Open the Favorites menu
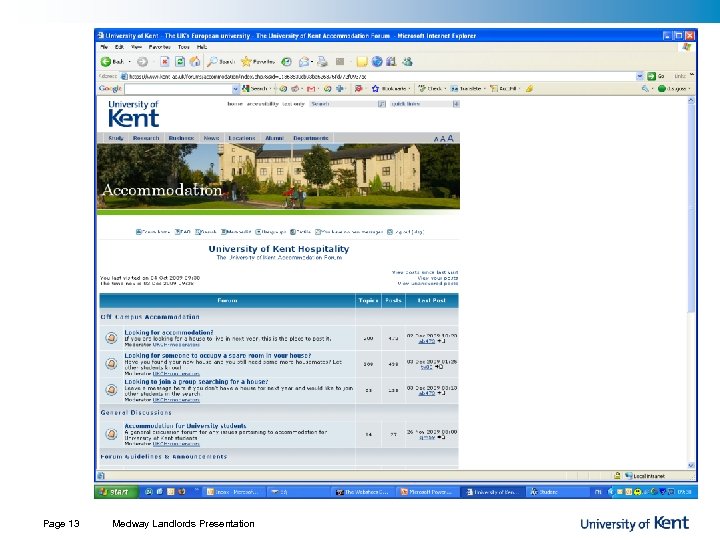The image size is (720, 540). point(159,47)
